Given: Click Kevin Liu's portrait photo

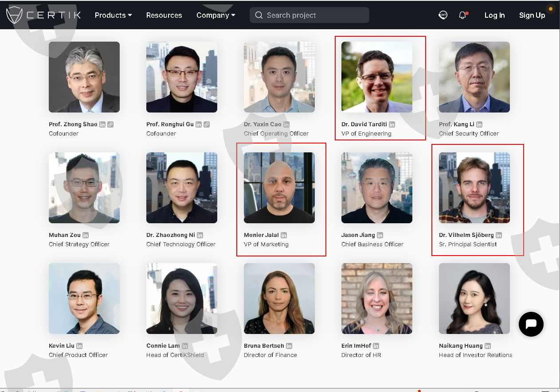Looking at the screenshot, I should pyautogui.click(x=84, y=299).
